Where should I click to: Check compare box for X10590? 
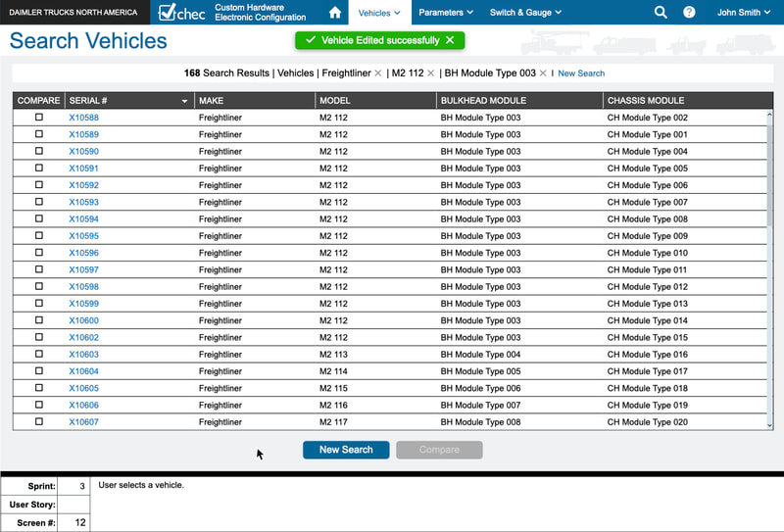tap(39, 151)
